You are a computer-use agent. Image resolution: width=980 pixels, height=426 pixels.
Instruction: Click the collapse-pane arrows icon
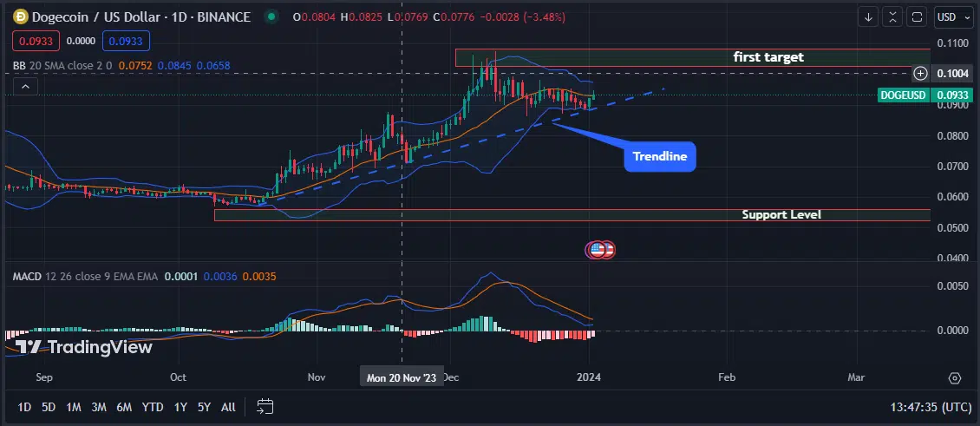[x=892, y=16]
